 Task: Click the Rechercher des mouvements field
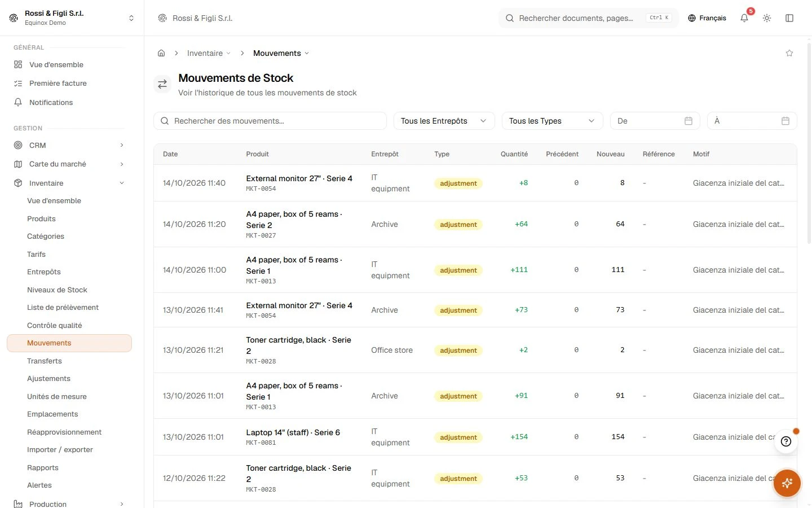point(270,121)
